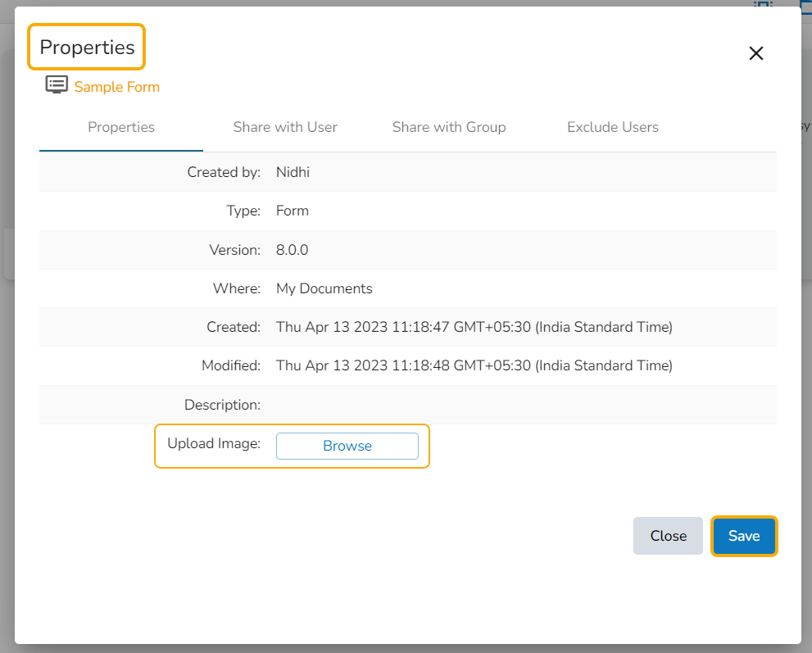
Task: Click the Type value Form
Action: coord(293,211)
